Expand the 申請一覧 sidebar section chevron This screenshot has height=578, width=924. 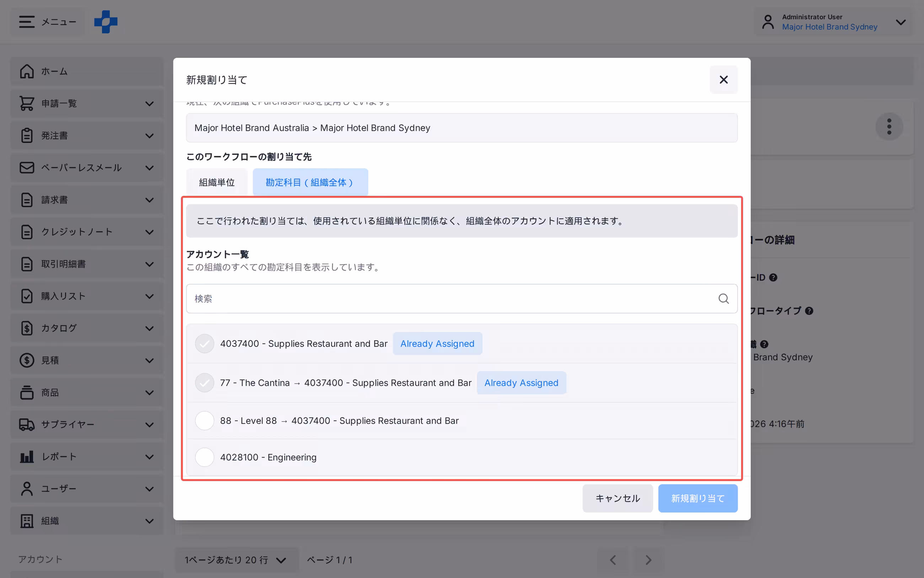[149, 103]
